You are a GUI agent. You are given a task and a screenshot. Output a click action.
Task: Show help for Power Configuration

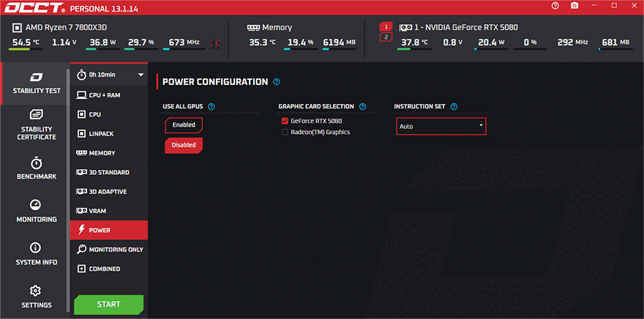pos(277,82)
